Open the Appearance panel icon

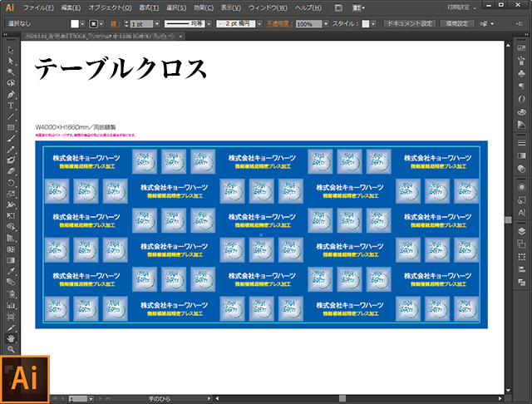tap(521, 187)
